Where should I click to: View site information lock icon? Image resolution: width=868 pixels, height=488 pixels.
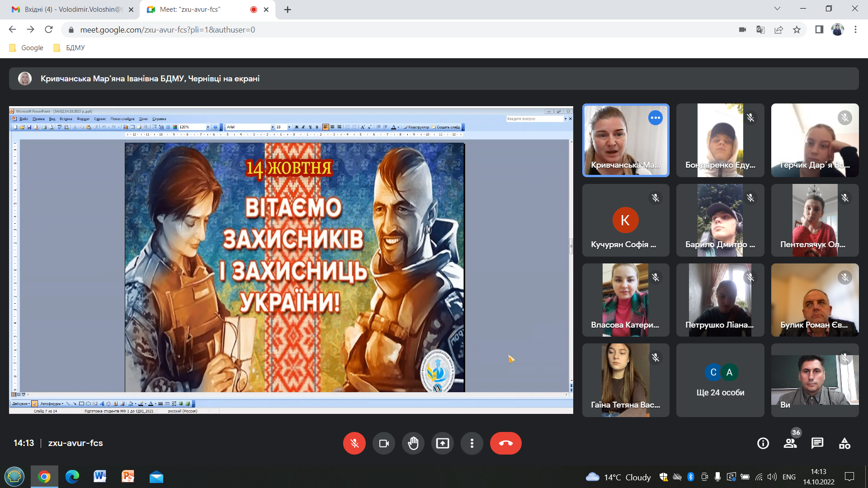(71, 30)
